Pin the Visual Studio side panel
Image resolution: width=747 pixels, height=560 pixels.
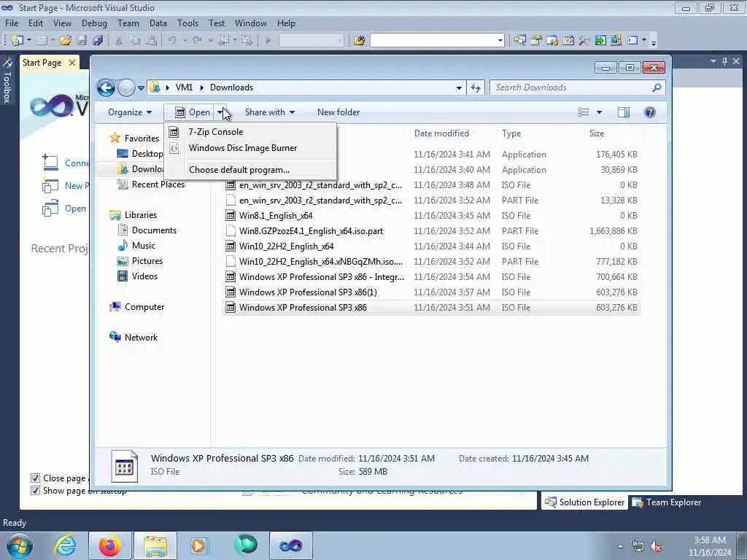724,61
